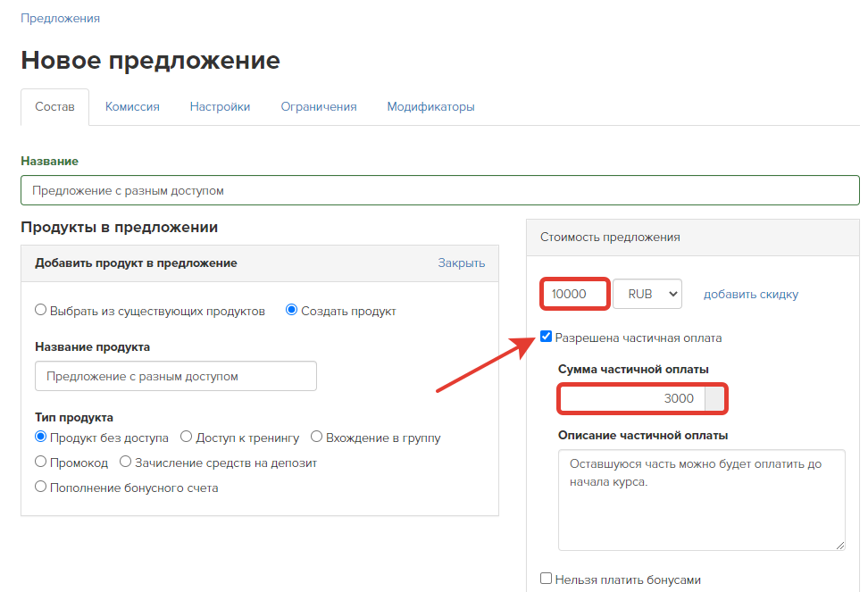Click the добавить скидку link
The width and height of the screenshot is (868, 592).
[751, 295]
